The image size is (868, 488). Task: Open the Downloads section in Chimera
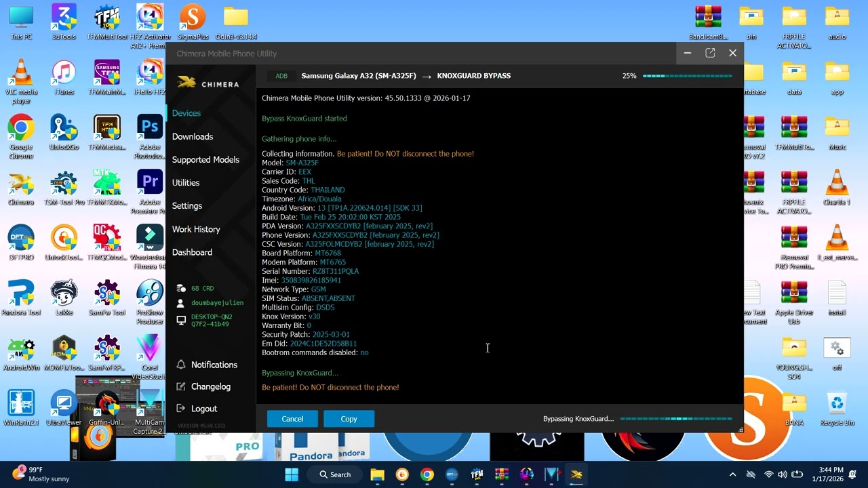point(193,136)
